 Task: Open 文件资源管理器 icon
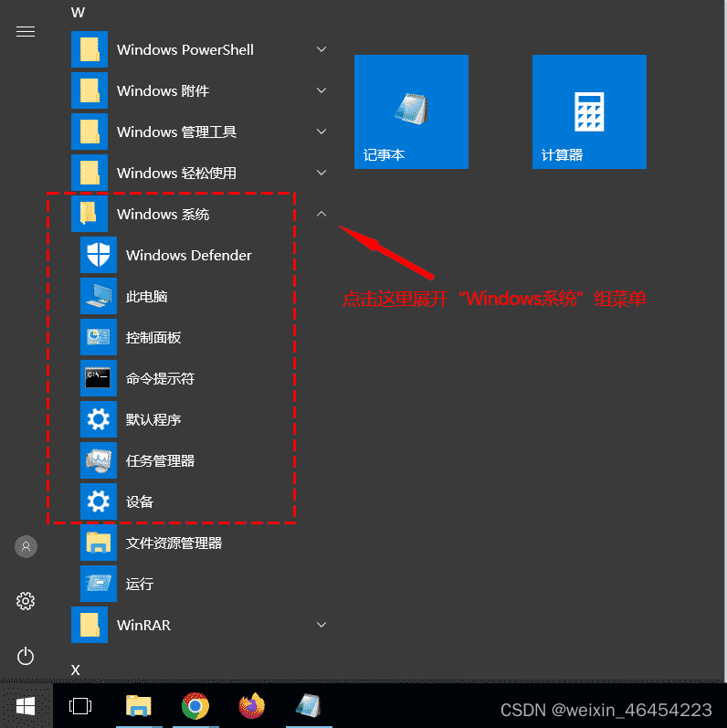(99, 543)
